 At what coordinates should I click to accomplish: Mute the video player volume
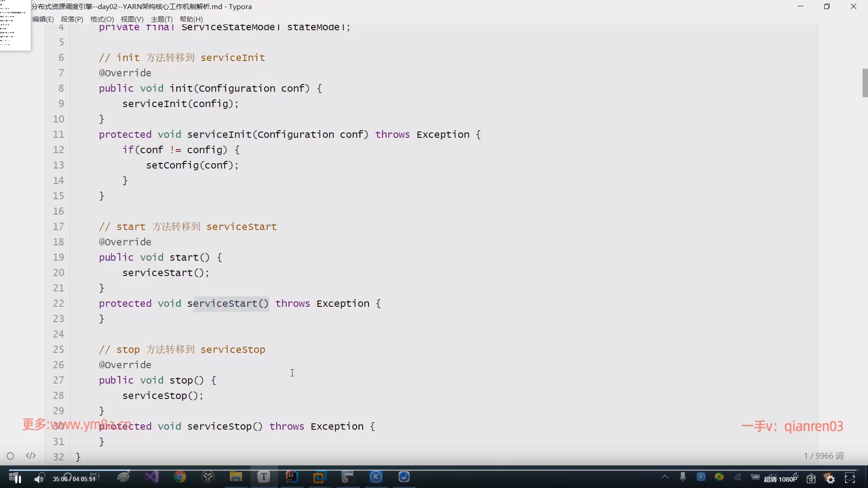click(39, 479)
